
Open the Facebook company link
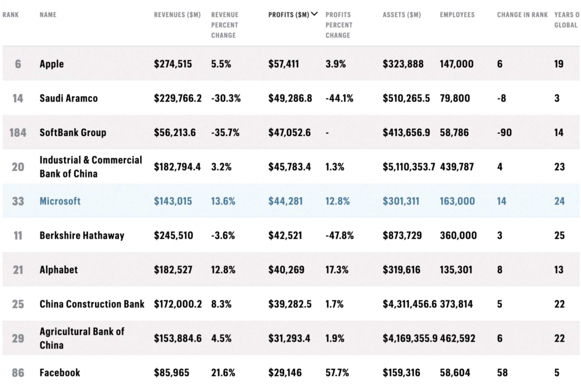(60, 373)
